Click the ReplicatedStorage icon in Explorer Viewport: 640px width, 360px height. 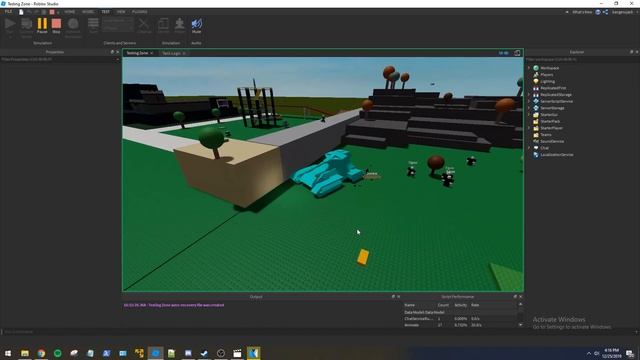(x=536, y=95)
